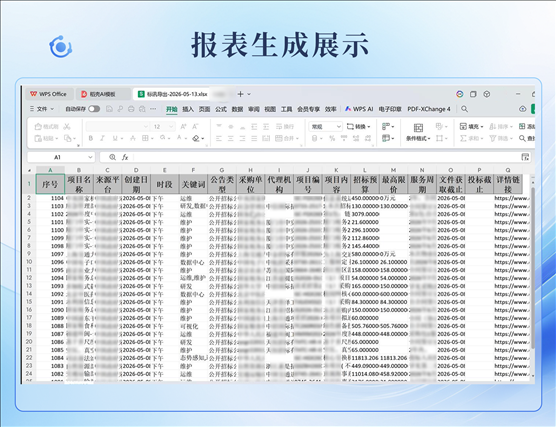This screenshot has height=427, width=556.
Task: Click the 条件格式 conditional formatting icon
Action: [x=418, y=132]
